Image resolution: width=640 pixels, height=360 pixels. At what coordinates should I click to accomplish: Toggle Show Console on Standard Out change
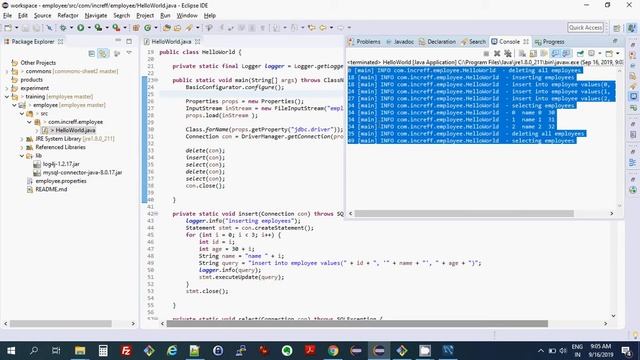tap(555, 53)
